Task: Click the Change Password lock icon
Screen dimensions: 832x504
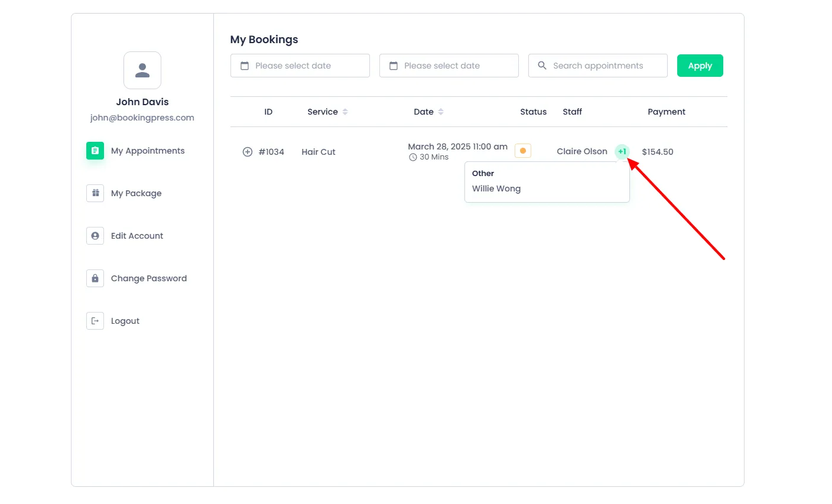Action: point(95,278)
